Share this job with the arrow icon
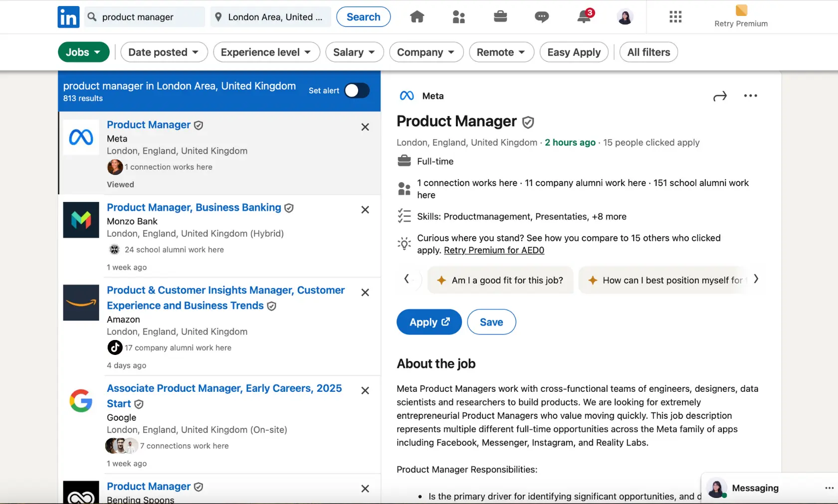 pyautogui.click(x=720, y=96)
